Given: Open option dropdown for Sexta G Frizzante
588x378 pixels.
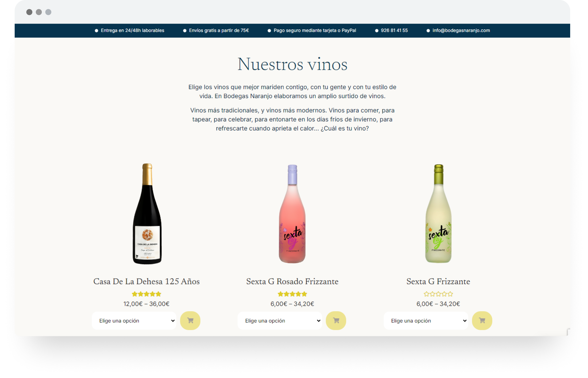Looking at the screenshot, I should 426,320.
